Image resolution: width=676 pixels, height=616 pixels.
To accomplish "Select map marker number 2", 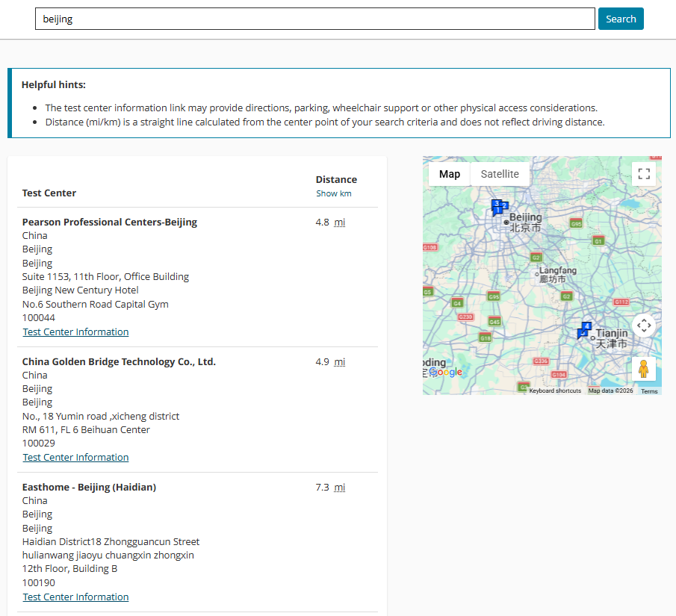I will click(504, 205).
